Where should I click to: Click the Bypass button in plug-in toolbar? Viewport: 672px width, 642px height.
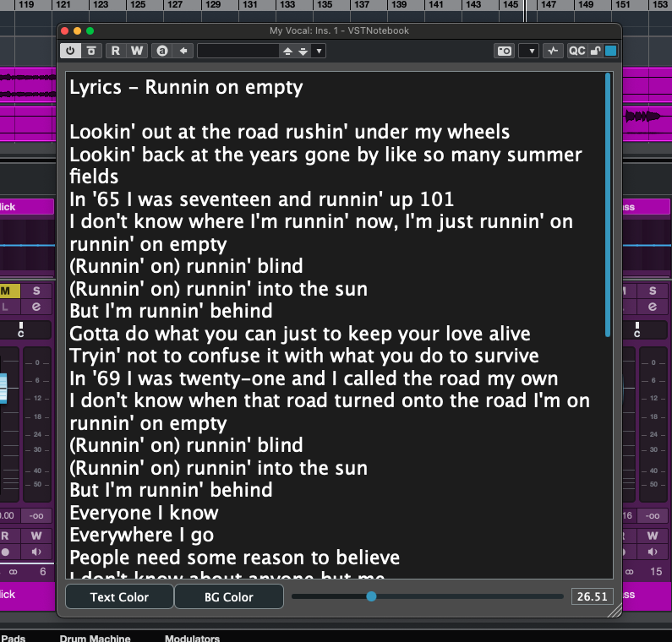pos(91,51)
